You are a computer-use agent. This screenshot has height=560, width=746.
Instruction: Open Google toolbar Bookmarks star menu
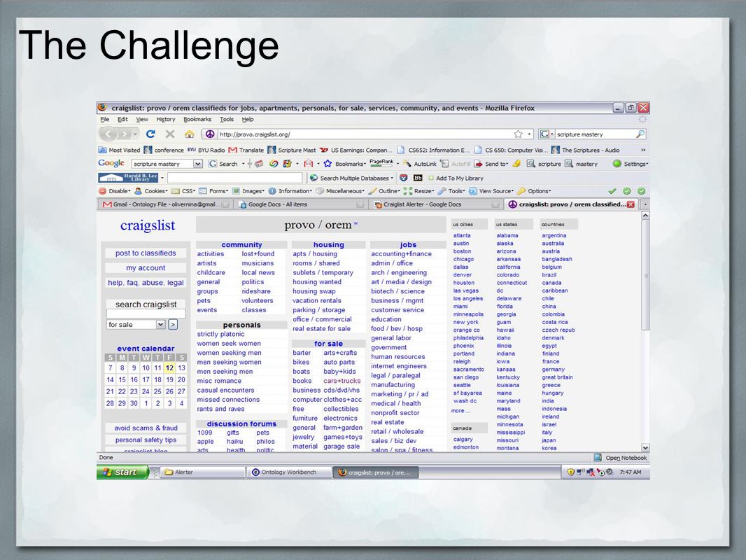[345, 164]
